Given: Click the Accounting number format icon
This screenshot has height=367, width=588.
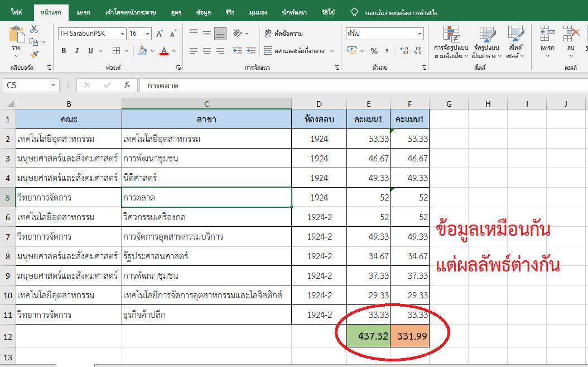Looking at the screenshot, I should click(x=352, y=51).
